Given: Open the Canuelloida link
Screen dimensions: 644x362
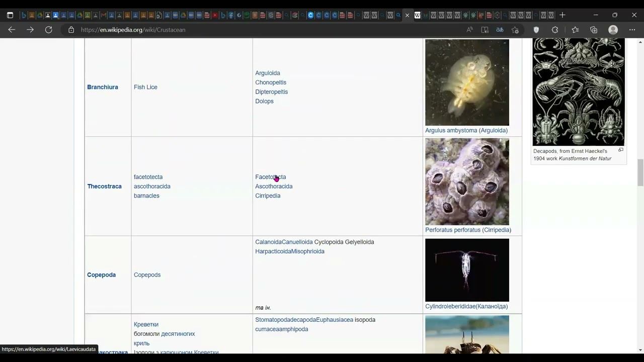Looking at the screenshot, I should 297,242.
